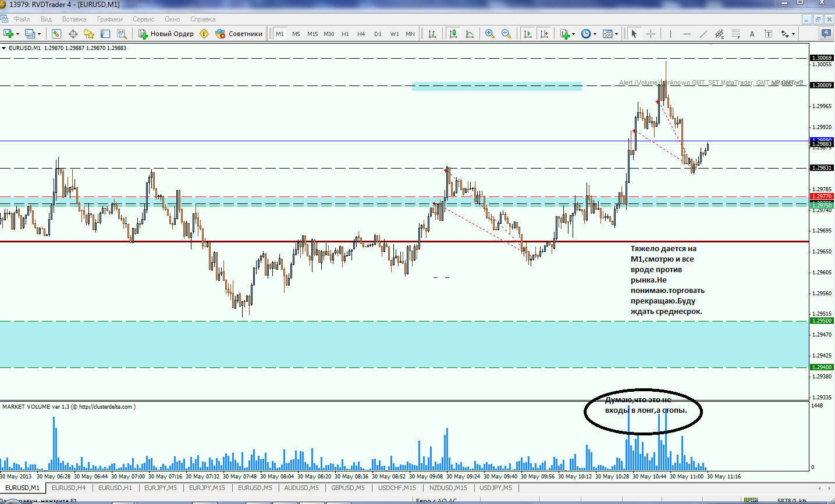Screen dimensions: 835x504
Task: Expand indicators list dropdown arrow
Action: click(573, 34)
